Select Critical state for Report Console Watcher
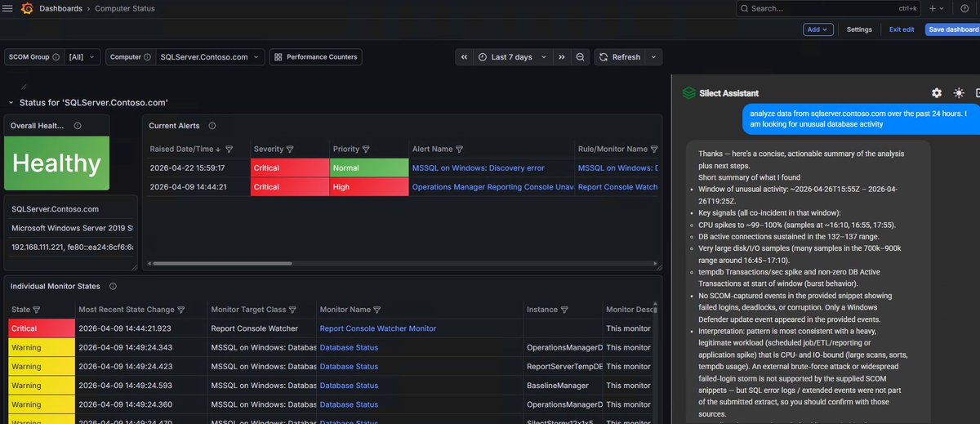 coord(40,328)
